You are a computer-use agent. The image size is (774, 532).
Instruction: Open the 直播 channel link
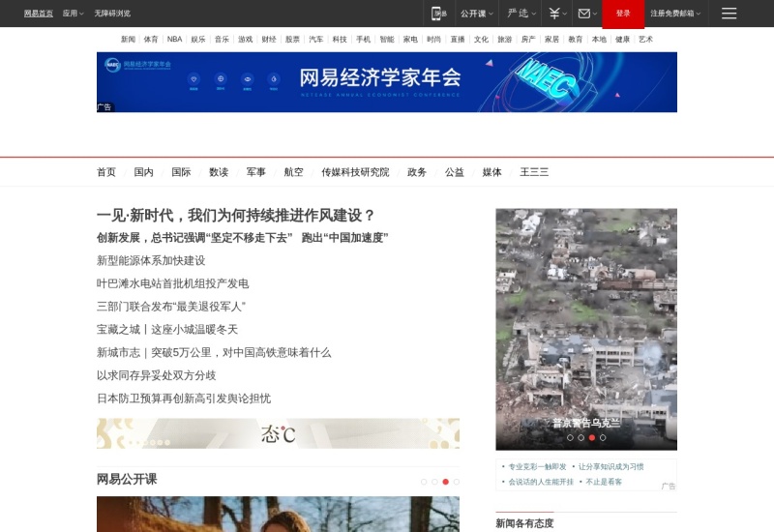click(458, 39)
